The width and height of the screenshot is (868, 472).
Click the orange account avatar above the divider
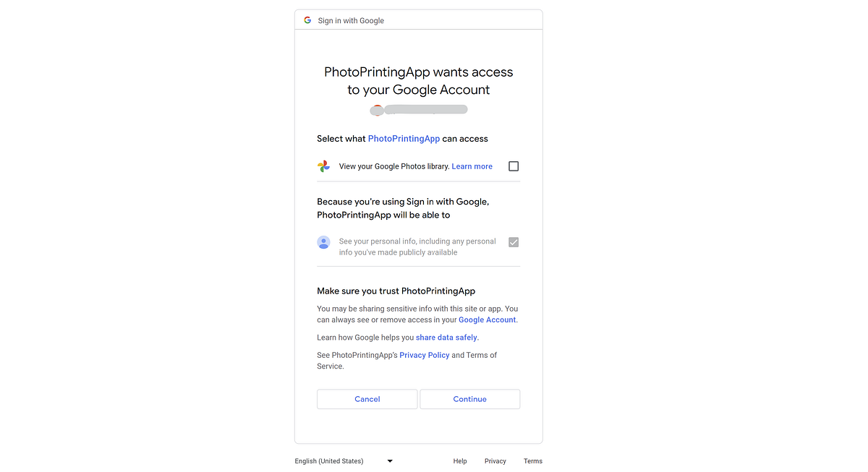377,109
